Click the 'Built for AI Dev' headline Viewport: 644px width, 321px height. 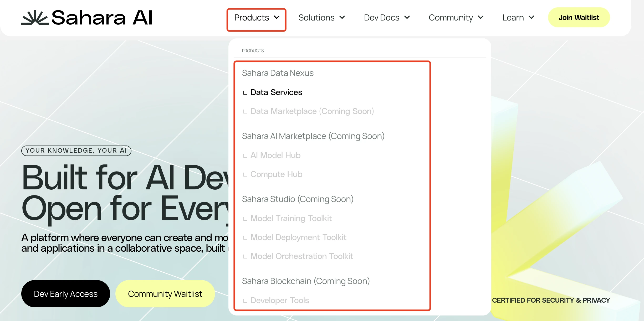(125, 178)
